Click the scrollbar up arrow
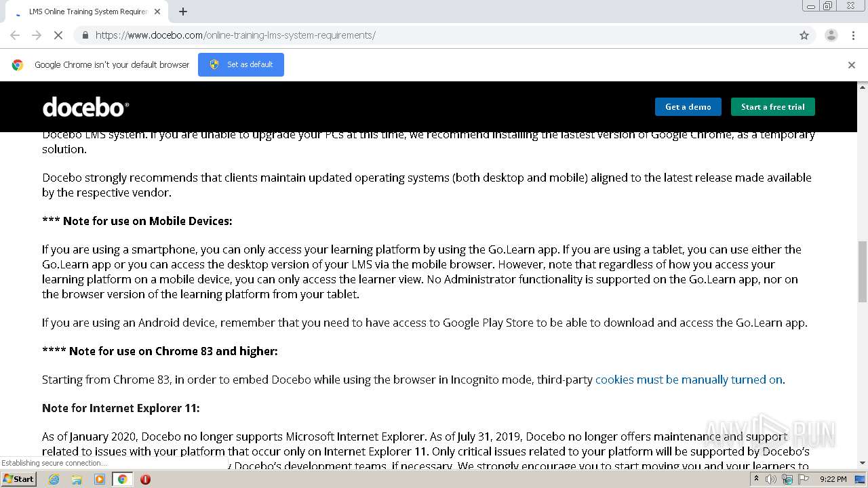868x488 pixels. [863, 87]
